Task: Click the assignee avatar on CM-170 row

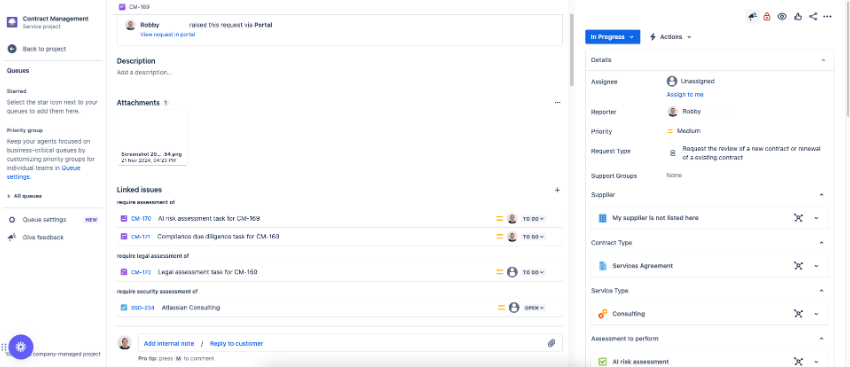Action: click(x=512, y=219)
